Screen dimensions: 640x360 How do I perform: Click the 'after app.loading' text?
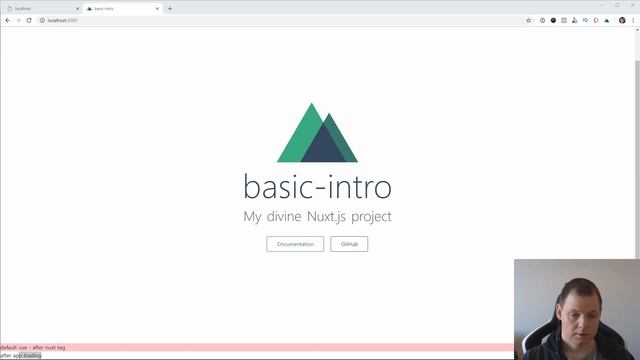point(21,356)
